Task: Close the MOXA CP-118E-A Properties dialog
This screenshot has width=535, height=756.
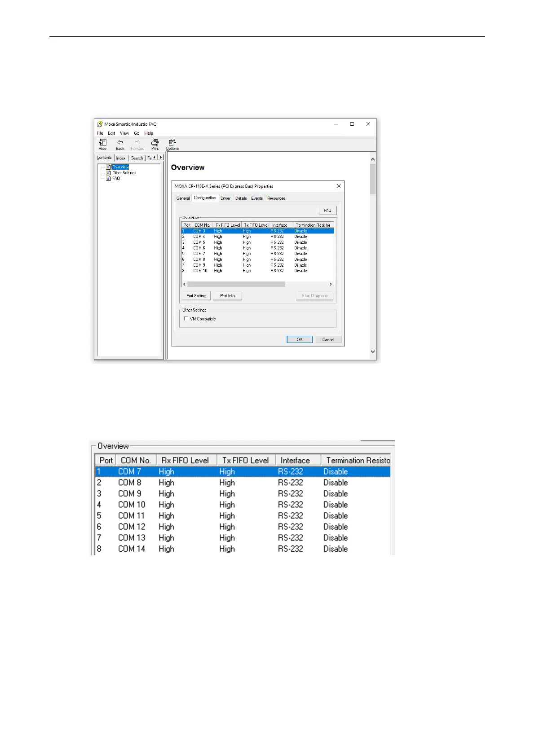Action: (339, 186)
